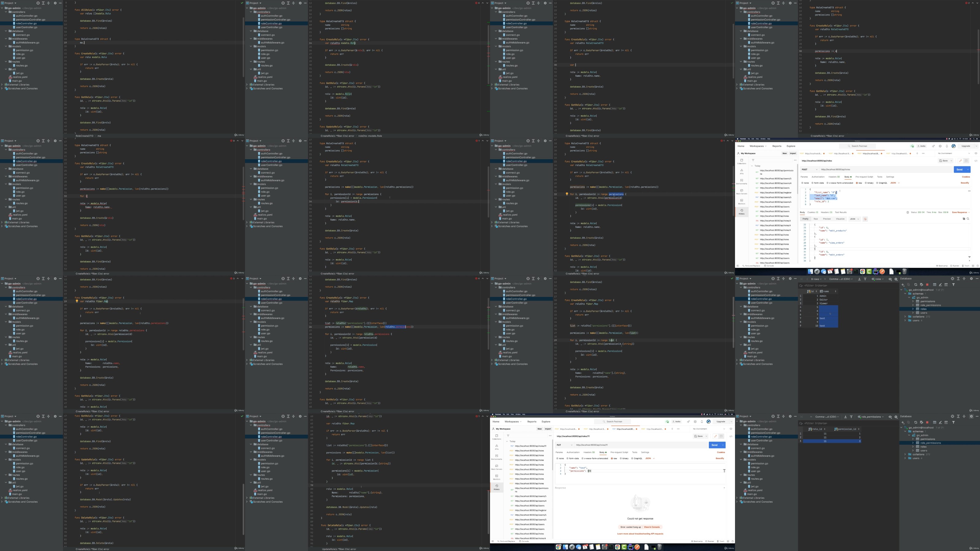Open the POST method dropdown in Postman
Image resolution: width=980 pixels, height=551 pixels.
pos(809,170)
